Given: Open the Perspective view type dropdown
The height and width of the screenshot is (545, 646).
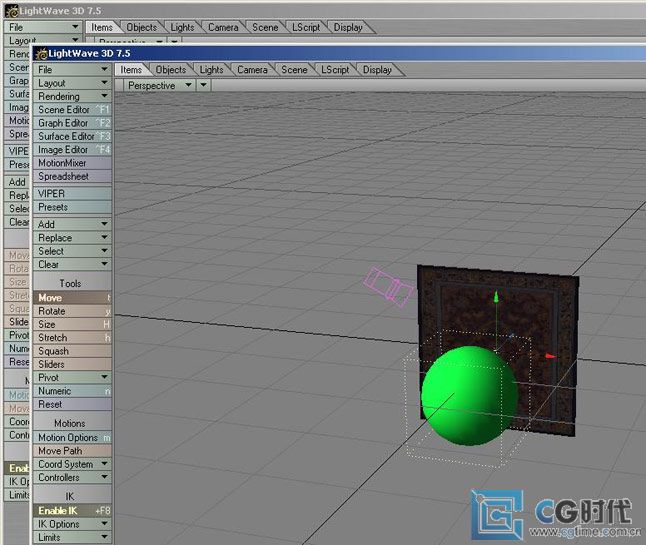Looking at the screenshot, I should point(159,85).
